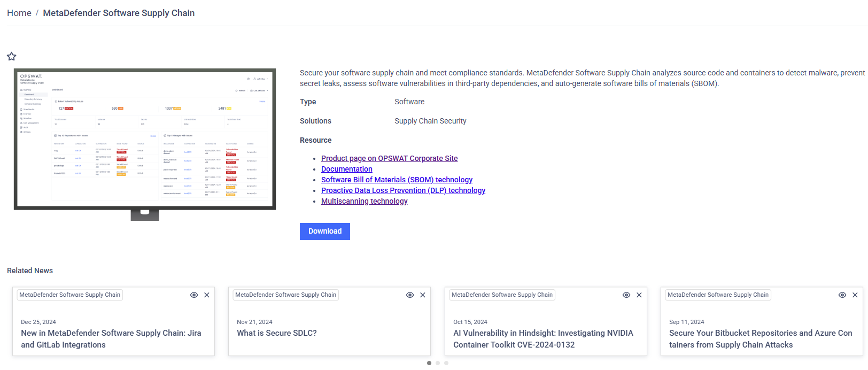Viewport: 868px width, 370px height.
Task: Toggle eye icon on Nov 21, 2024 news card
Action: (x=410, y=295)
